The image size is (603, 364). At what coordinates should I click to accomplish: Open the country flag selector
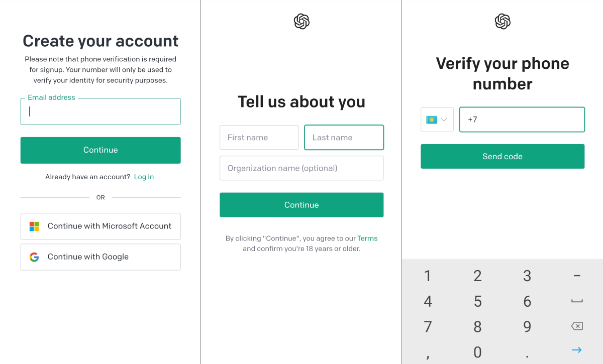pyautogui.click(x=437, y=119)
